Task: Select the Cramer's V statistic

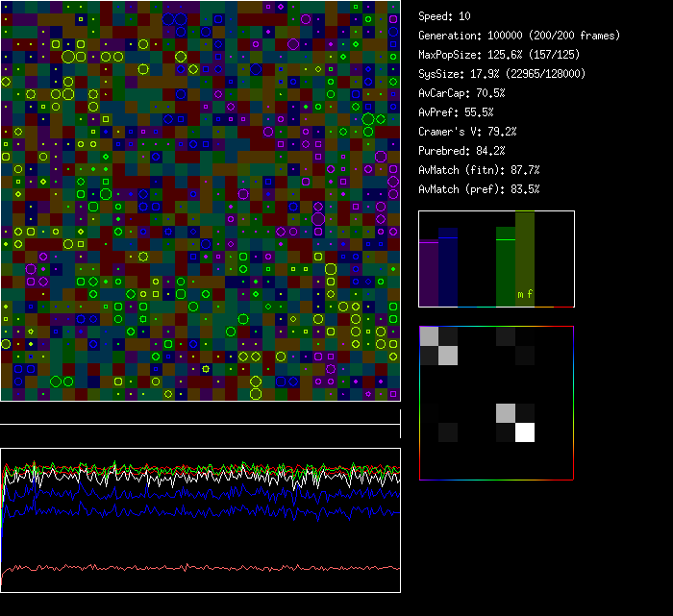Action: pos(467,132)
